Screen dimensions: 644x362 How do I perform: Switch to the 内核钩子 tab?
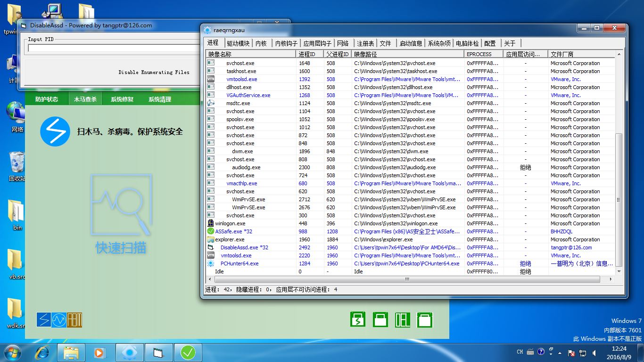click(286, 43)
